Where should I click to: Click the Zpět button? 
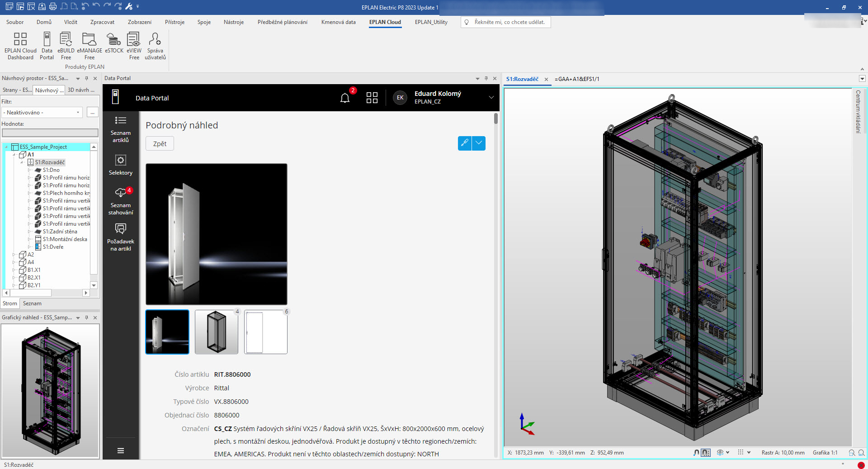pyautogui.click(x=160, y=144)
